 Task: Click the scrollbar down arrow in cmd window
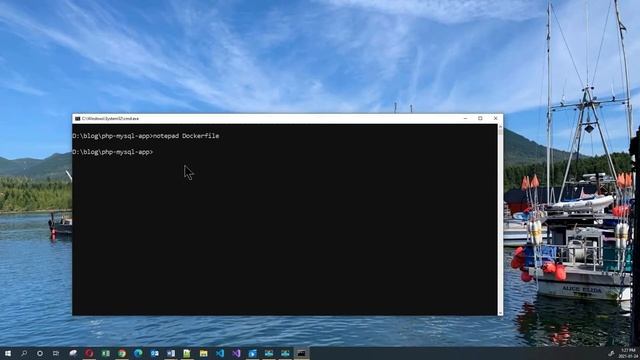tap(500, 313)
